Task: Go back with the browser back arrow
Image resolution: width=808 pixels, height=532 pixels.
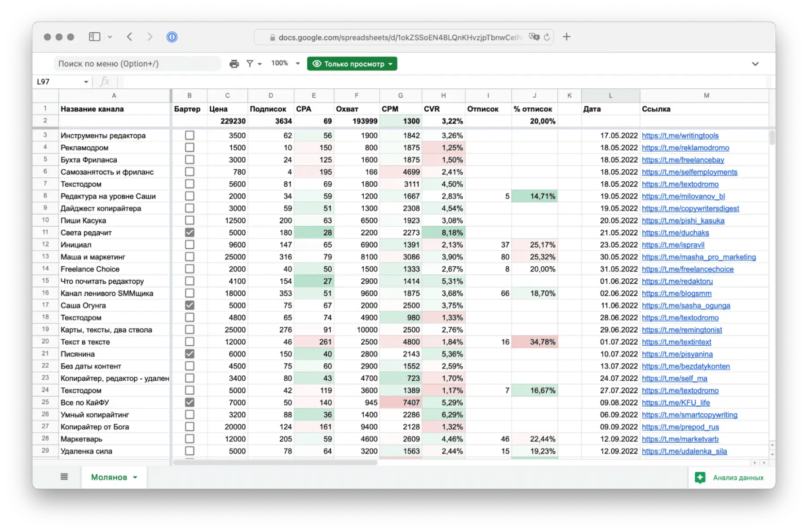Action: click(x=129, y=37)
